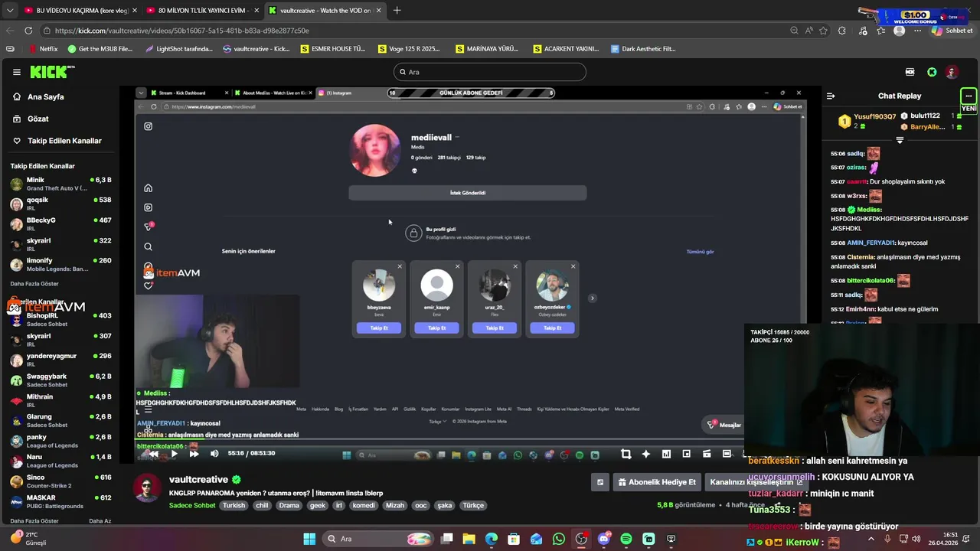Open Chat Replay options menu
This screenshot has width=980, height=551.
pos(969,96)
